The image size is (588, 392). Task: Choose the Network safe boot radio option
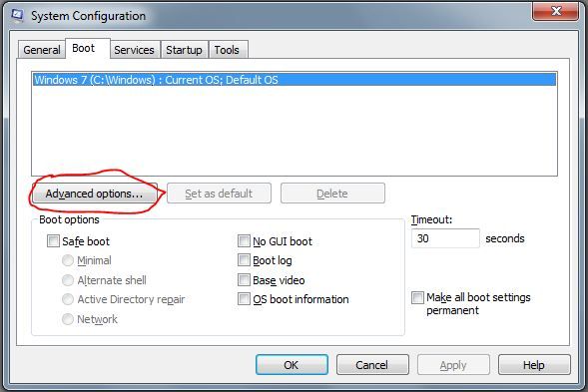pyautogui.click(x=68, y=319)
